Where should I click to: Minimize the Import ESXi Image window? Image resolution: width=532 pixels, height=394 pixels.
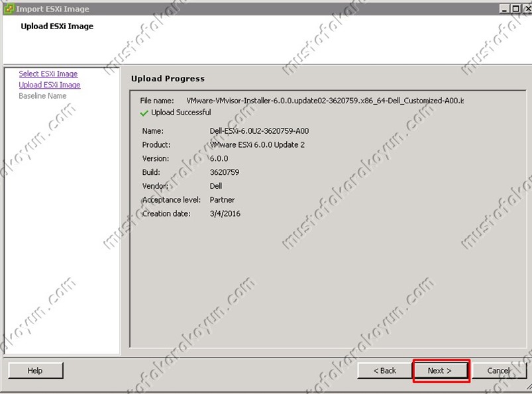504,9
